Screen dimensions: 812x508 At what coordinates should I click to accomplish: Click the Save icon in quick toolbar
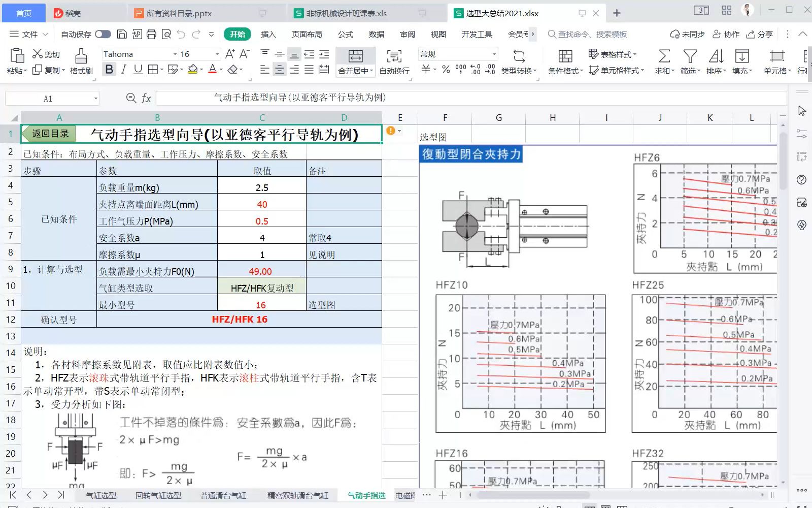pyautogui.click(x=122, y=34)
